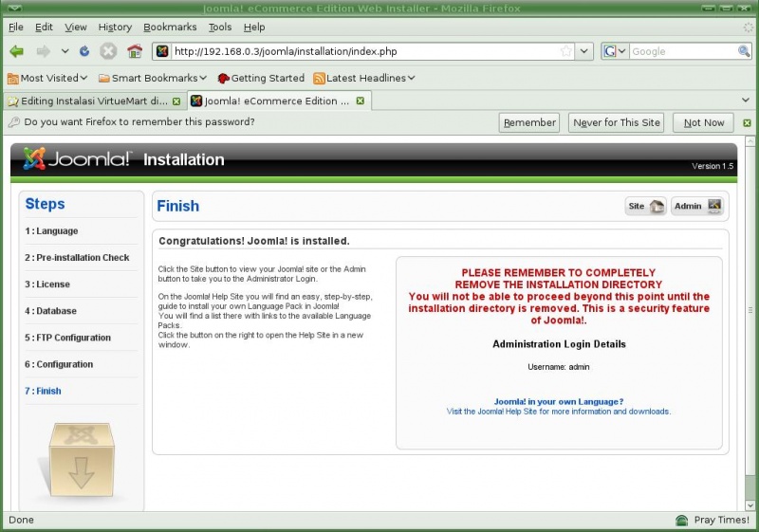759x532 pixels.
Task: Click the search magnifier icon
Action: tap(745, 51)
